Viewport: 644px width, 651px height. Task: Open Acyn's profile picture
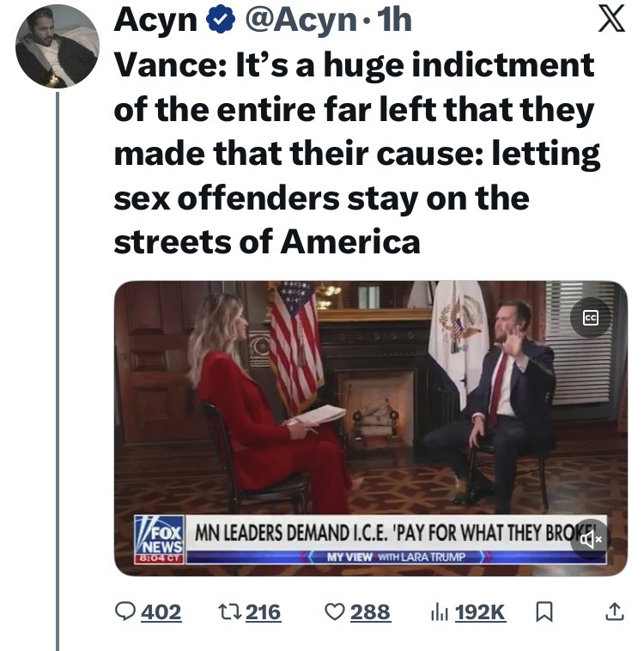[58, 46]
